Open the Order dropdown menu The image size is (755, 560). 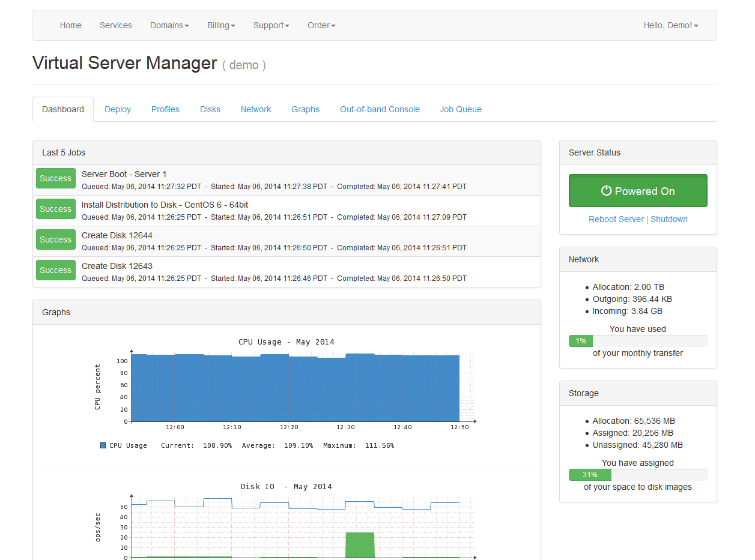(x=321, y=25)
